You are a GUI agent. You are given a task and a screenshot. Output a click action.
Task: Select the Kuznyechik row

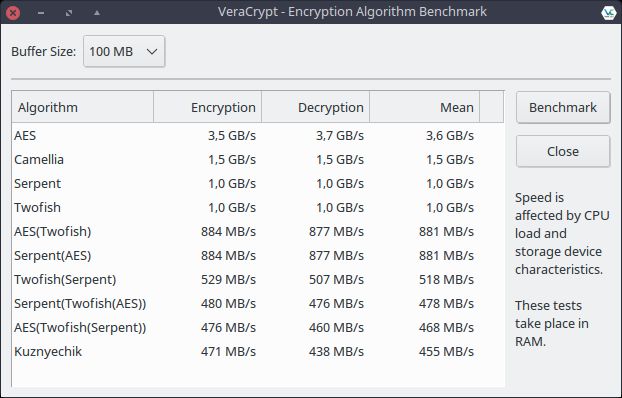(x=258, y=352)
